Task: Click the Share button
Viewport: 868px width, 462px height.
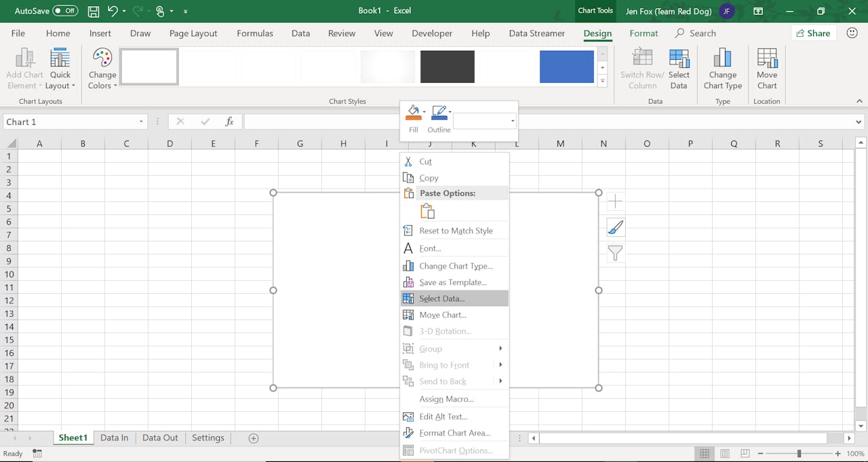Action: click(x=813, y=33)
